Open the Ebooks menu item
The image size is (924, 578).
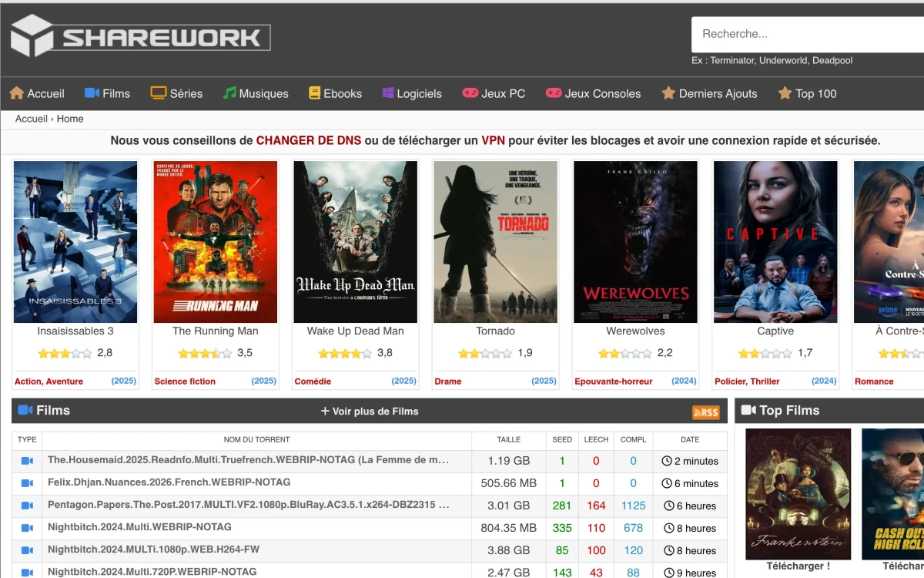tap(335, 93)
